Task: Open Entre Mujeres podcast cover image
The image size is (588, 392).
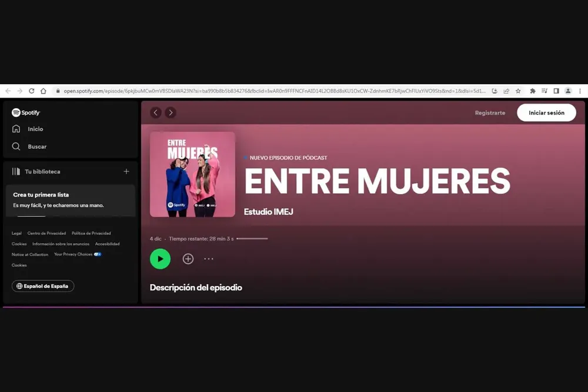Action: [192, 174]
